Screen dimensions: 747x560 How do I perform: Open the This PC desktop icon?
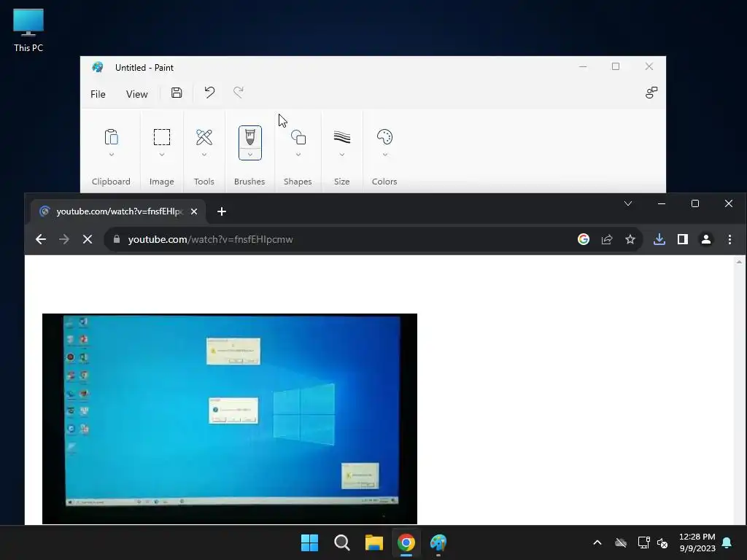28,30
